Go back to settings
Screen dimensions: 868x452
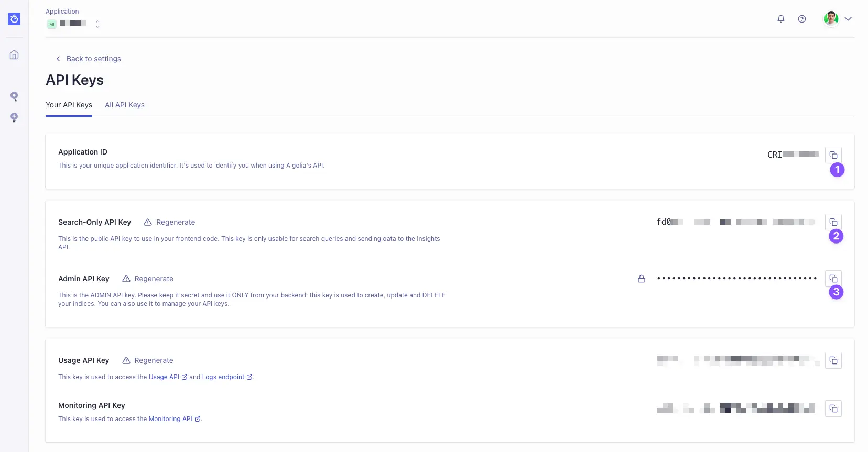point(89,59)
